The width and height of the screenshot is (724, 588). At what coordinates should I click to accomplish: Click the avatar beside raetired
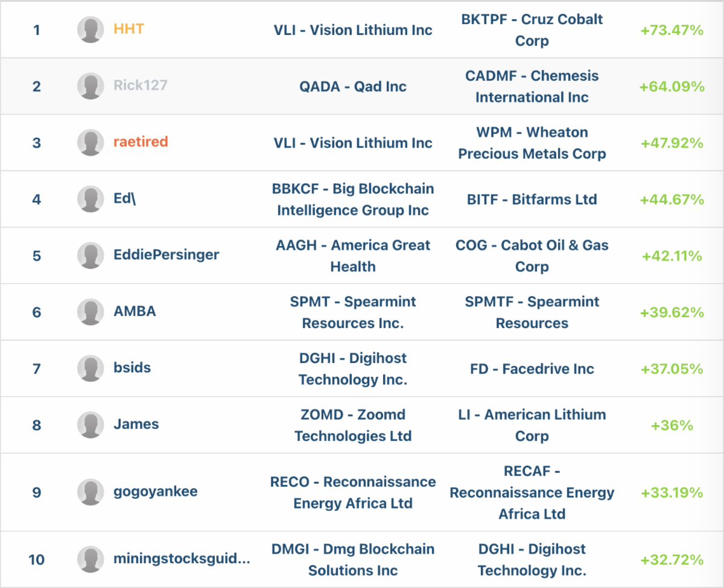pos(91,143)
